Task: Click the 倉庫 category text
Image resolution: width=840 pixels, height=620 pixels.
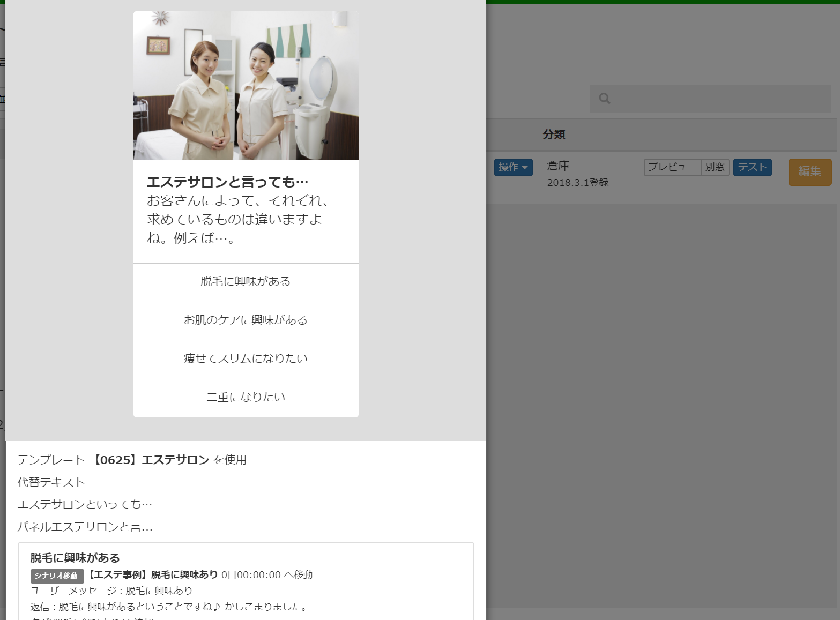Action: click(558, 166)
